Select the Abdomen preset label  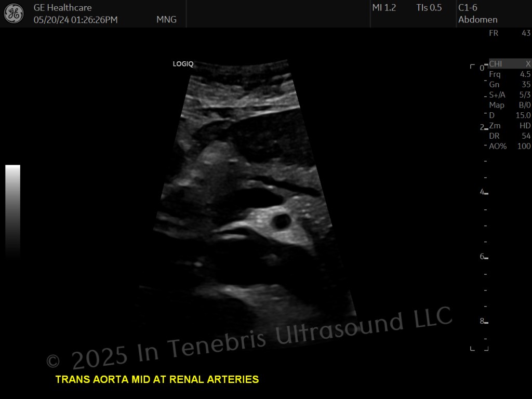click(x=478, y=20)
